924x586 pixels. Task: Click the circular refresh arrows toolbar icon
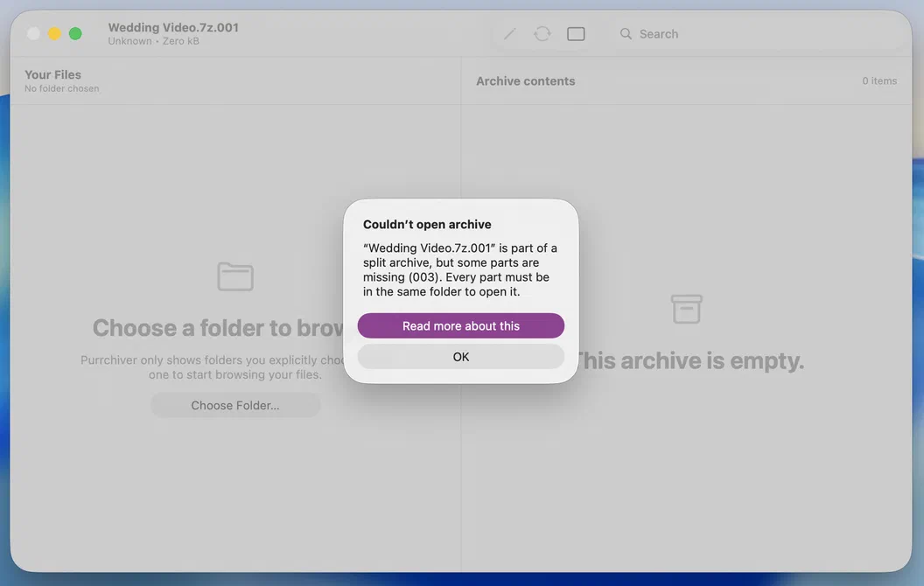542,34
